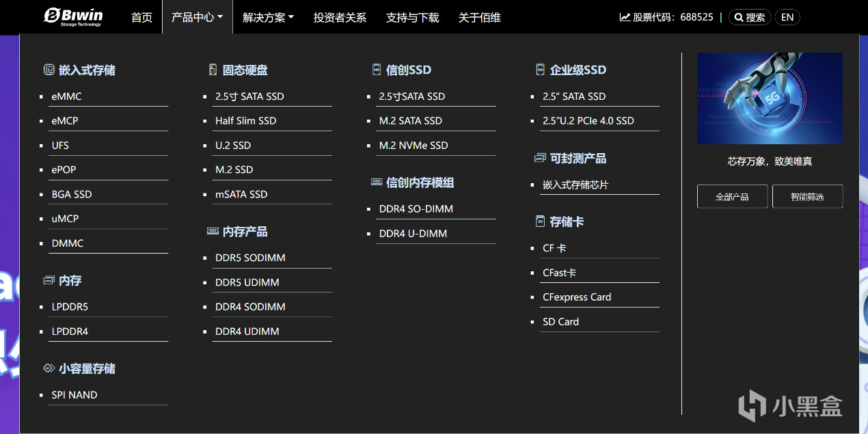868x434 pixels.
Task: Click the 股票代码: 688525 text
Action: click(x=673, y=17)
